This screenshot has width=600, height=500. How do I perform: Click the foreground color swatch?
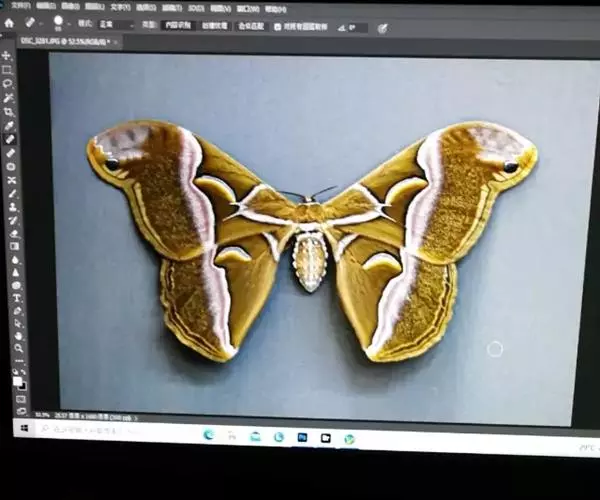coord(18,380)
